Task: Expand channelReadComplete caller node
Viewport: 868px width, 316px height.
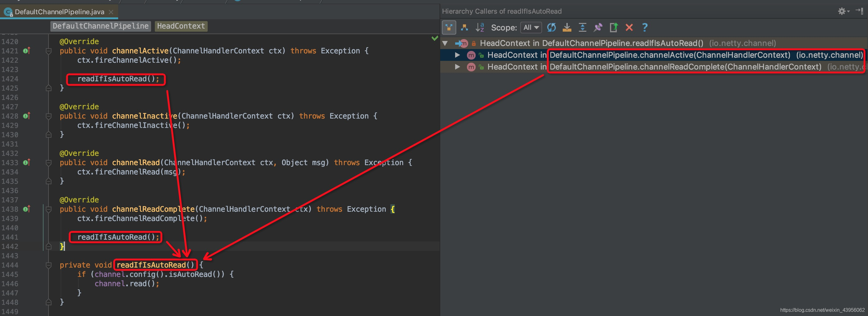Action: tap(457, 67)
